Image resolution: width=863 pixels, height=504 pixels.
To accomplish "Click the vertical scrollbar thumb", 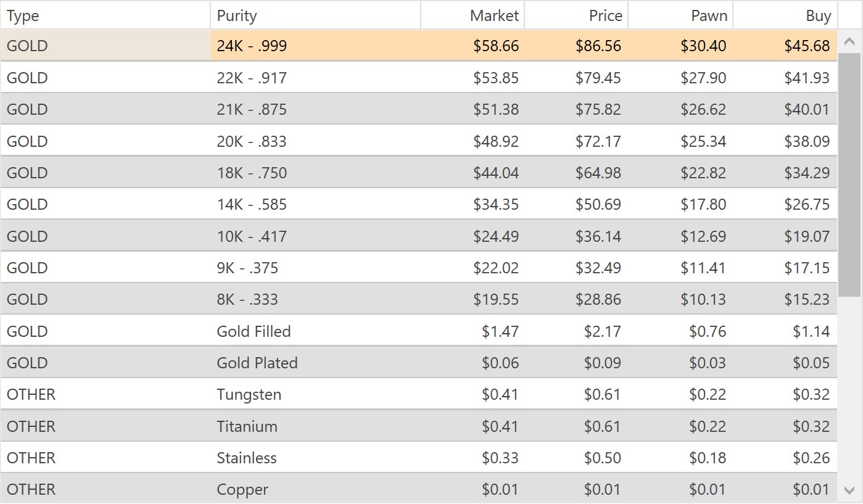I will pyautogui.click(x=849, y=175).
